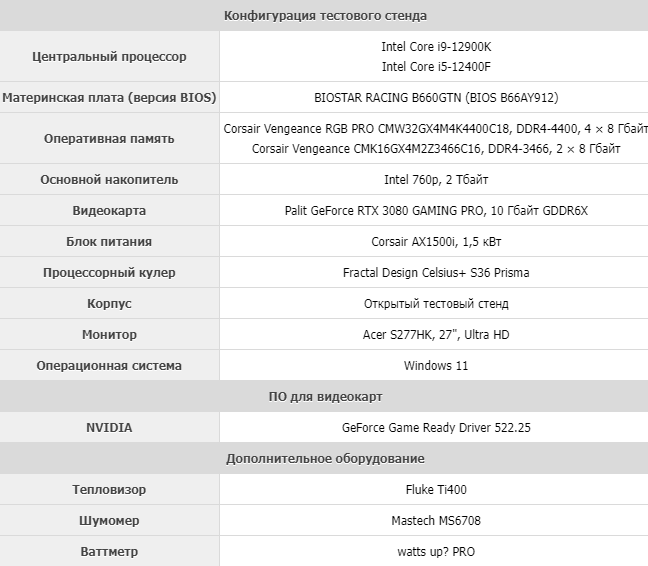The width and height of the screenshot is (648, 566).
Task: Click the 'Монитор' label cell
Action: click(109, 335)
